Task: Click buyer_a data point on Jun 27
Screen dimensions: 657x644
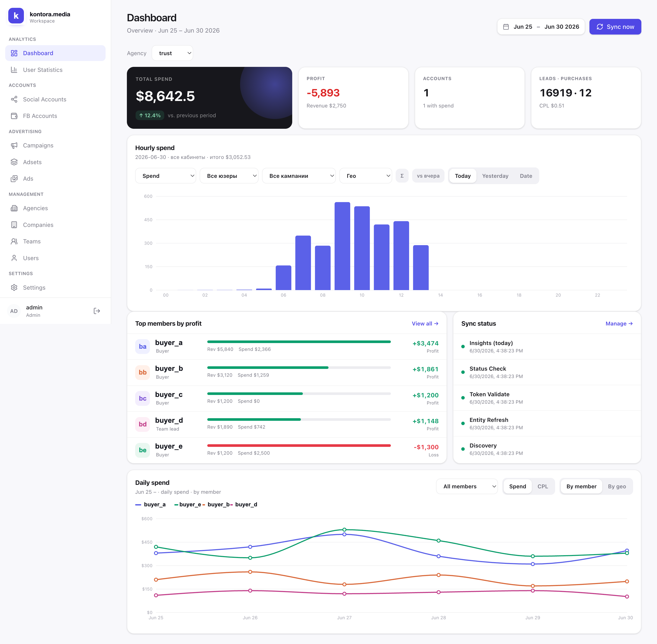Action: click(x=344, y=534)
